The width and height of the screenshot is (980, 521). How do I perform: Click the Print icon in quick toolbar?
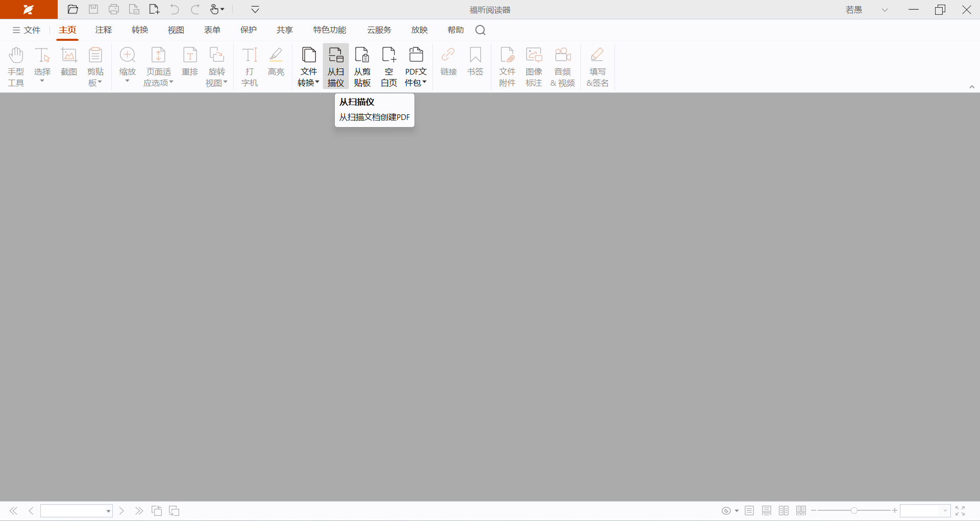pyautogui.click(x=114, y=10)
